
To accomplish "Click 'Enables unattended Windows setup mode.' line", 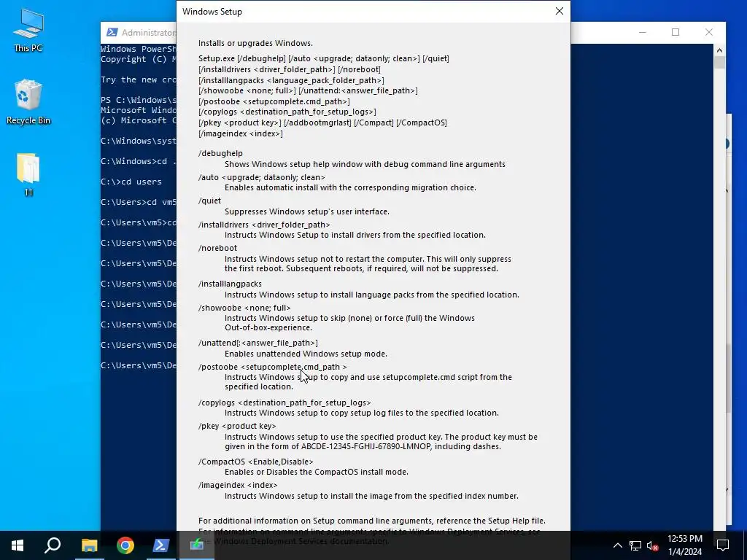I will point(306,354).
